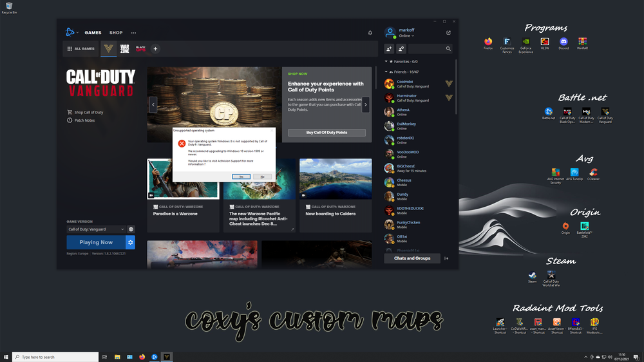Click Windows Start button
The height and width of the screenshot is (362, 644).
pos(6,357)
